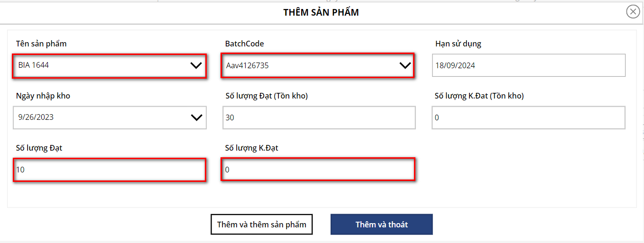This screenshot has height=243, width=644.
Task: Click the BatchCode field label
Action: [244, 44]
